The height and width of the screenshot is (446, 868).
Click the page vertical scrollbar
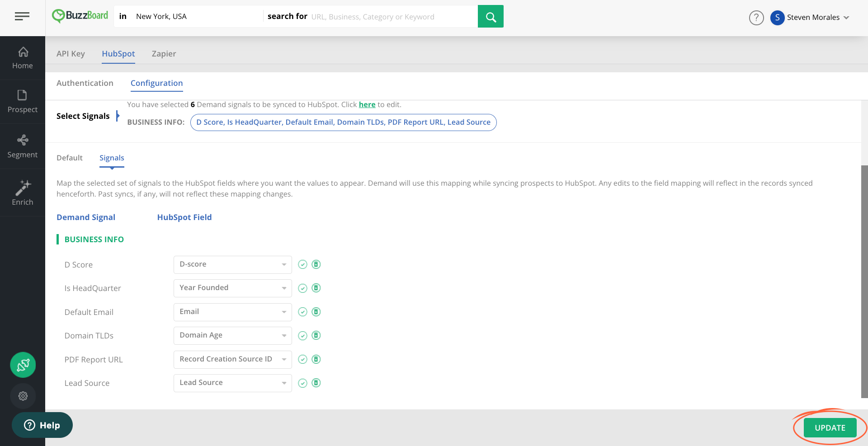tap(864, 282)
